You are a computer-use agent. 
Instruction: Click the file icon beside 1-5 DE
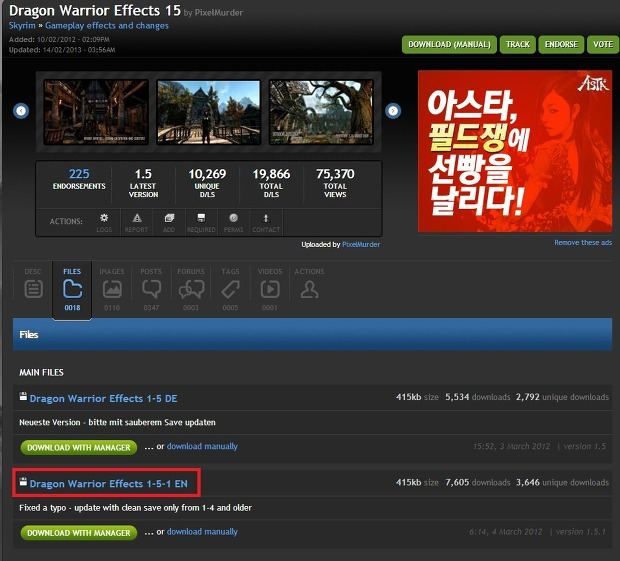[23, 397]
